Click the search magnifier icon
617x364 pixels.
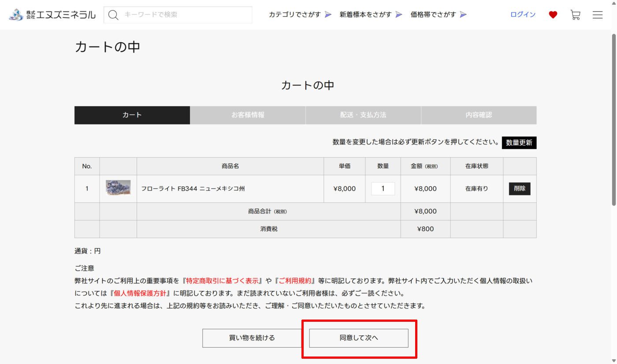click(113, 15)
